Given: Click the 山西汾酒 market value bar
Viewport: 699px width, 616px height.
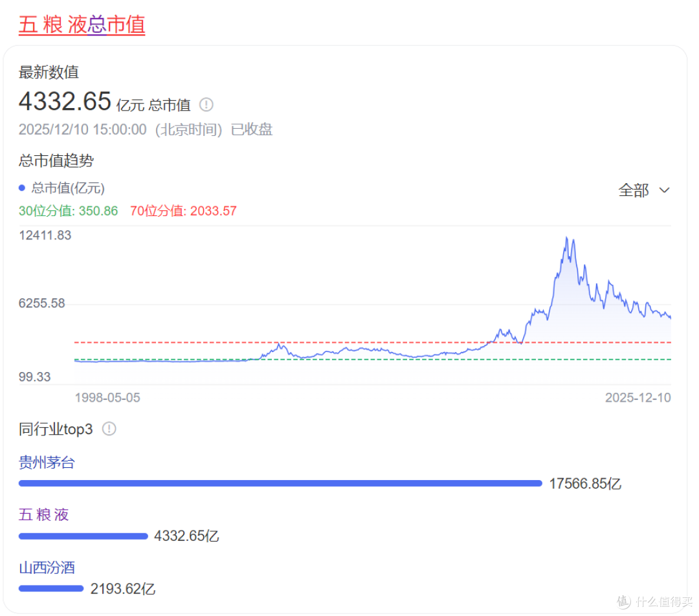Looking at the screenshot, I should pos(51,588).
